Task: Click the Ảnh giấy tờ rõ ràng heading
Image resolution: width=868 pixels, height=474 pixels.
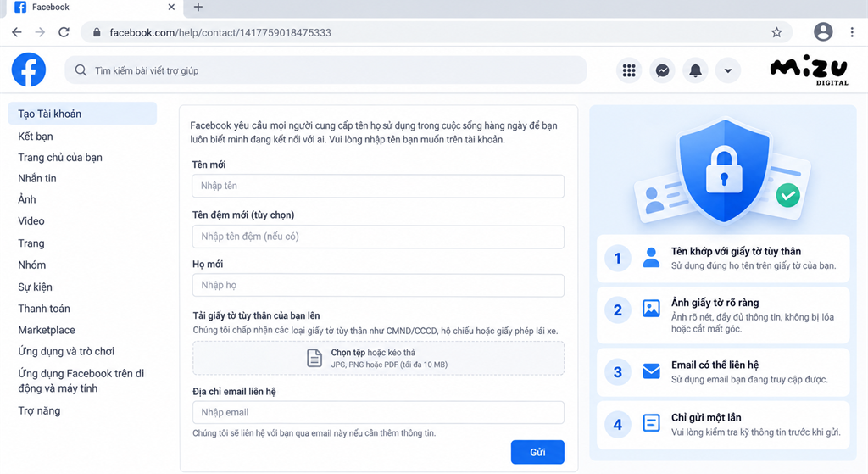Action: tap(715, 303)
